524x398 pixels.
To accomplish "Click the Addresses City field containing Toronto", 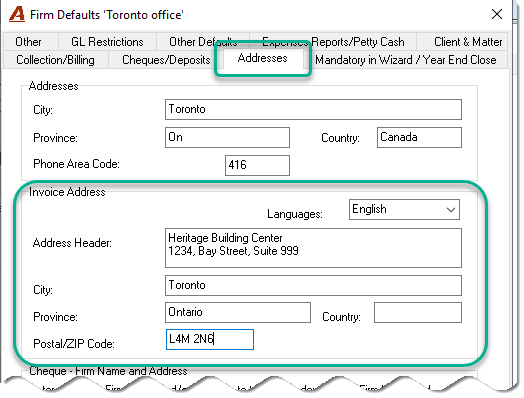I will 313,109.
